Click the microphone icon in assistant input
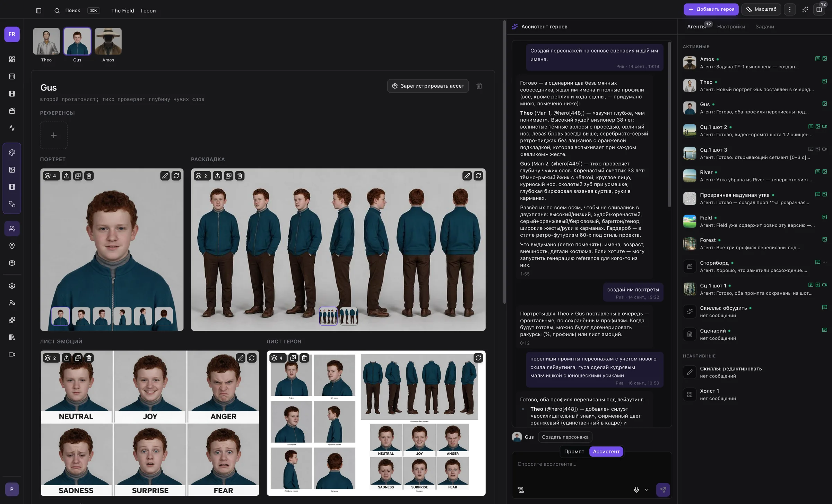The width and height of the screenshot is (832, 504). (x=636, y=490)
